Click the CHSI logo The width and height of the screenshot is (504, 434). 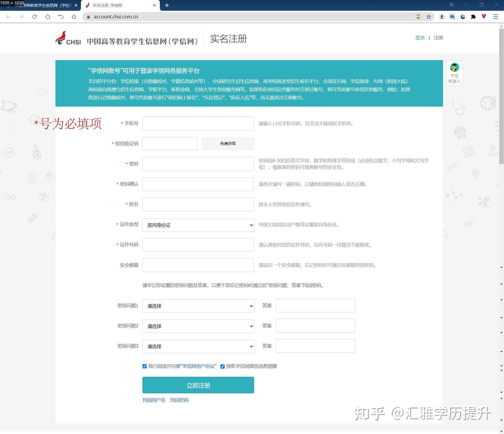pos(68,38)
